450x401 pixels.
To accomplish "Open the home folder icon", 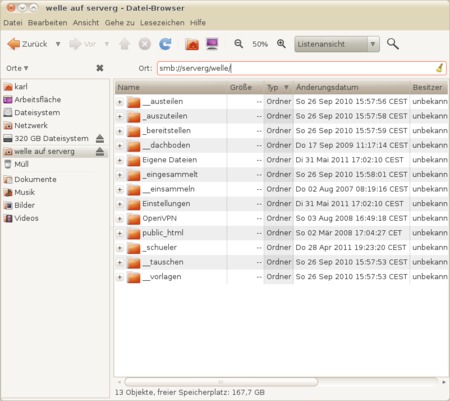I will tap(192, 44).
